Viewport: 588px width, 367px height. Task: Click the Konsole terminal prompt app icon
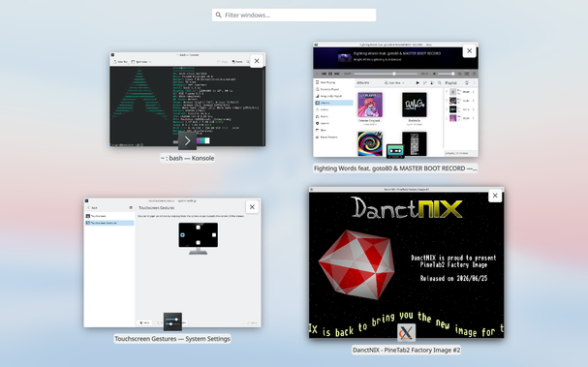point(187,141)
